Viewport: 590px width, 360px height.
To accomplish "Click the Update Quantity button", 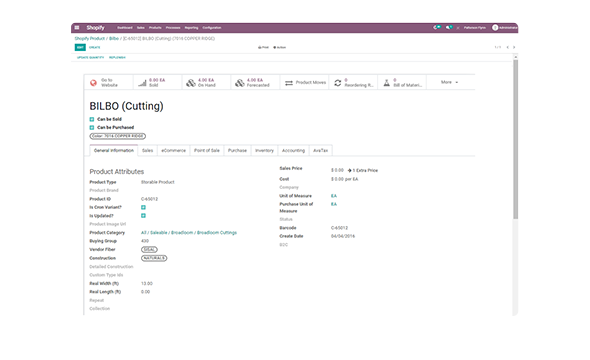I will (90, 58).
